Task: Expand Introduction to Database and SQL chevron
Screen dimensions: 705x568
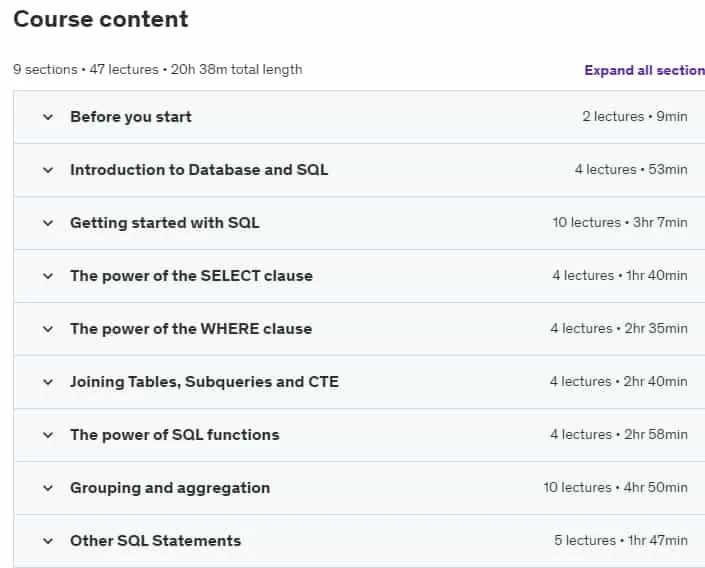Action: pyautogui.click(x=48, y=170)
